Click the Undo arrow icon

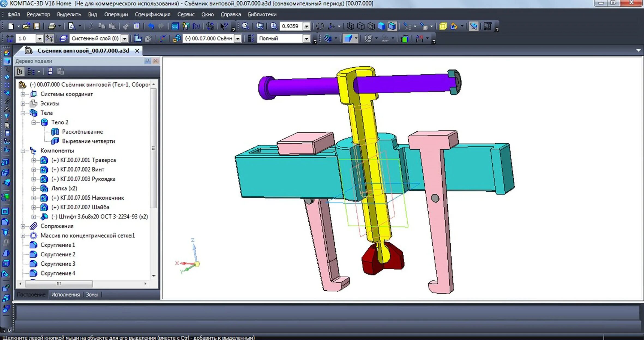[151, 26]
